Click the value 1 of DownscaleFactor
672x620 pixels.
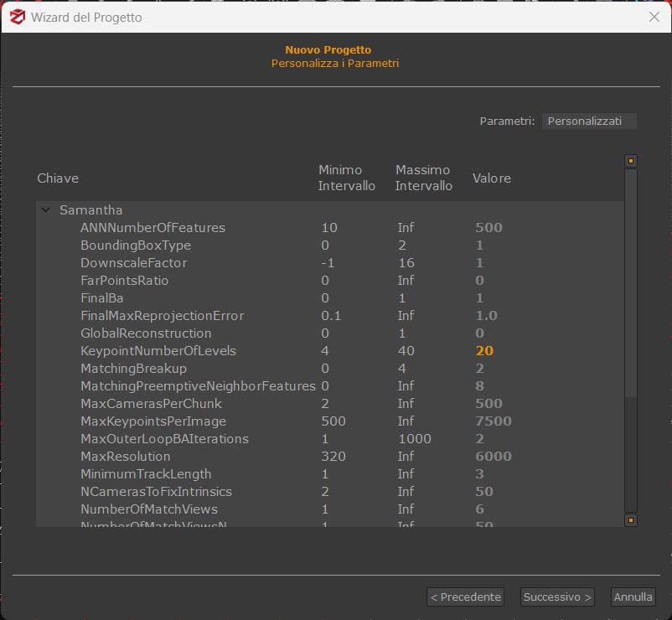pos(479,262)
